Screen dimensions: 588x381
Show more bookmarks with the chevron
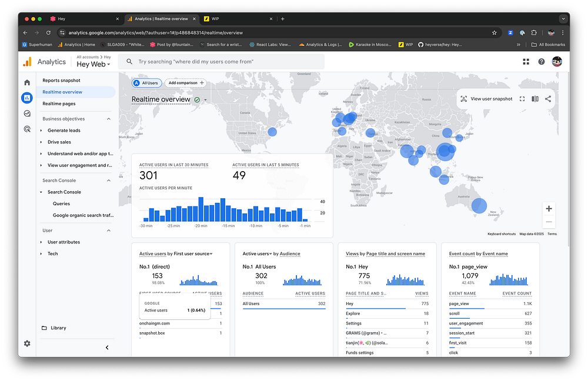tap(518, 45)
